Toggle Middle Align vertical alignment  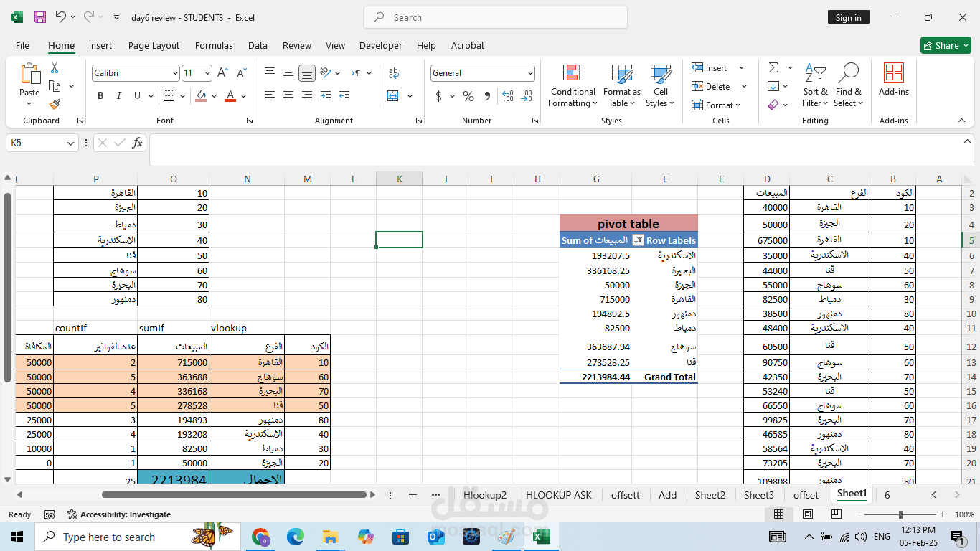tap(288, 73)
